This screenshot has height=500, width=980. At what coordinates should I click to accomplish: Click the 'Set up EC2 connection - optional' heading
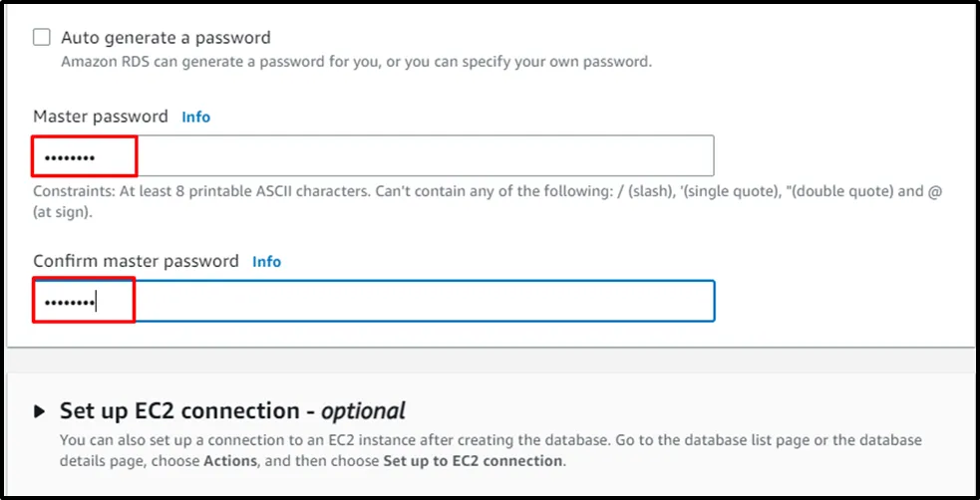232,410
